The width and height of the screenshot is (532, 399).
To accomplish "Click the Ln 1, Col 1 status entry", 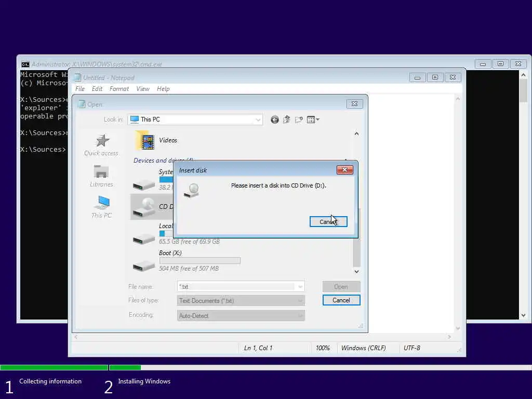I will (258, 348).
